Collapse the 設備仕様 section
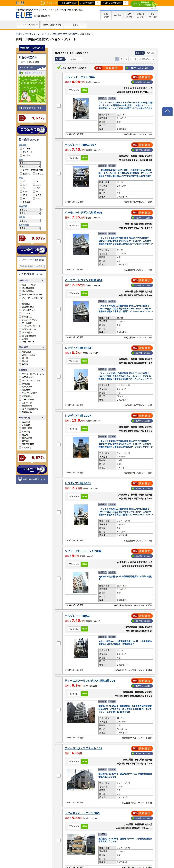Viewport: 174px width, 868px height. coord(32,370)
